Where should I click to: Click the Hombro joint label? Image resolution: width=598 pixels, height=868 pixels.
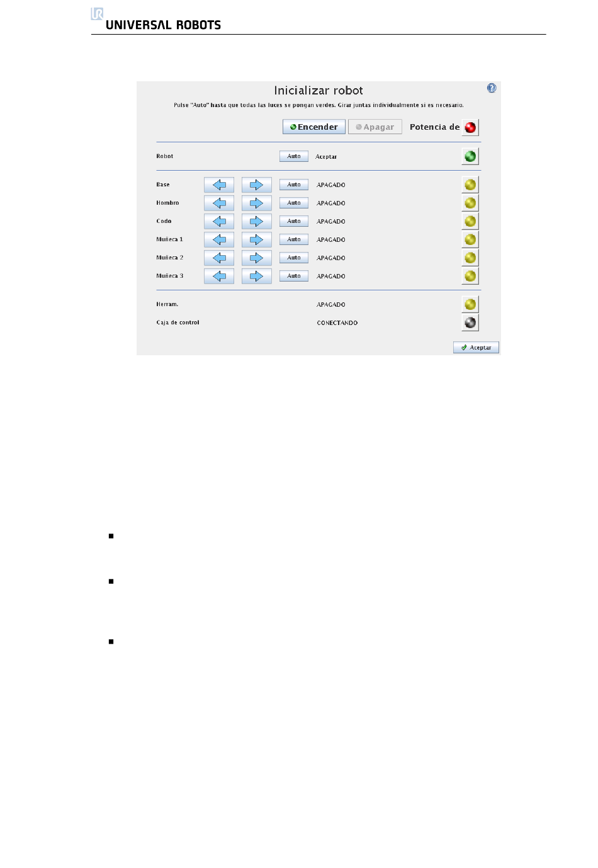pos(167,203)
